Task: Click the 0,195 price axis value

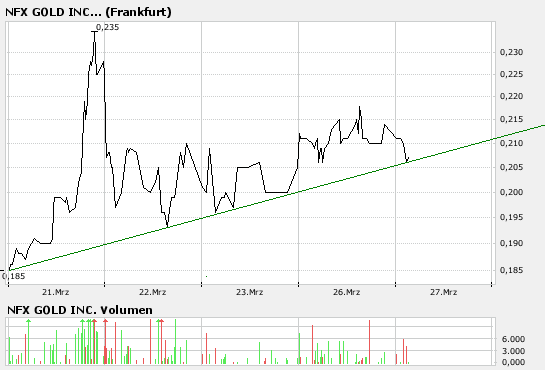Action: (511, 217)
